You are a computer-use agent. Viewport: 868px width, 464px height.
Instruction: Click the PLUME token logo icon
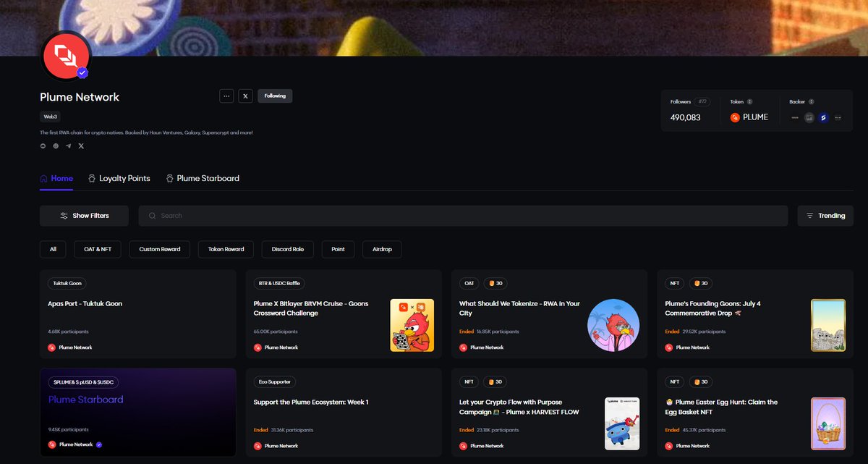click(736, 117)
